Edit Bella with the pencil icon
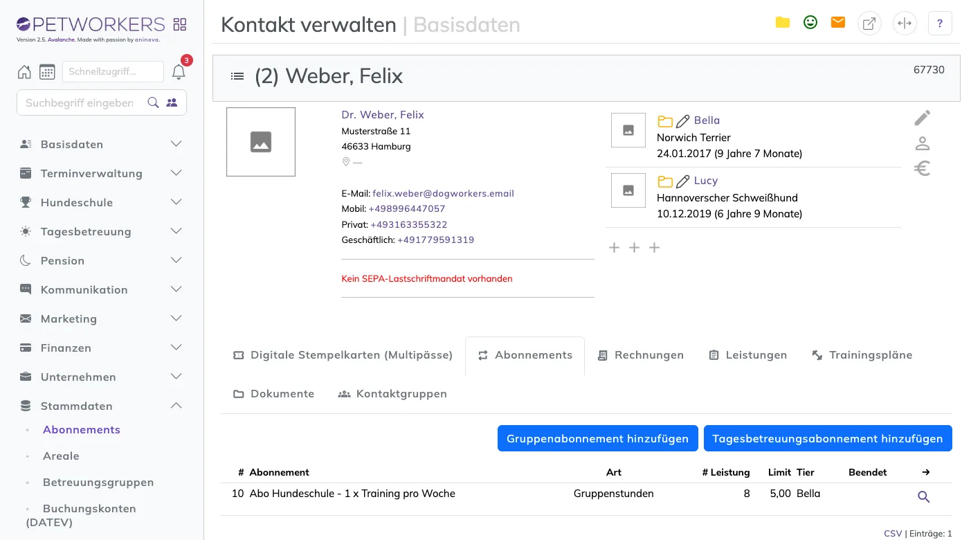 683,121
